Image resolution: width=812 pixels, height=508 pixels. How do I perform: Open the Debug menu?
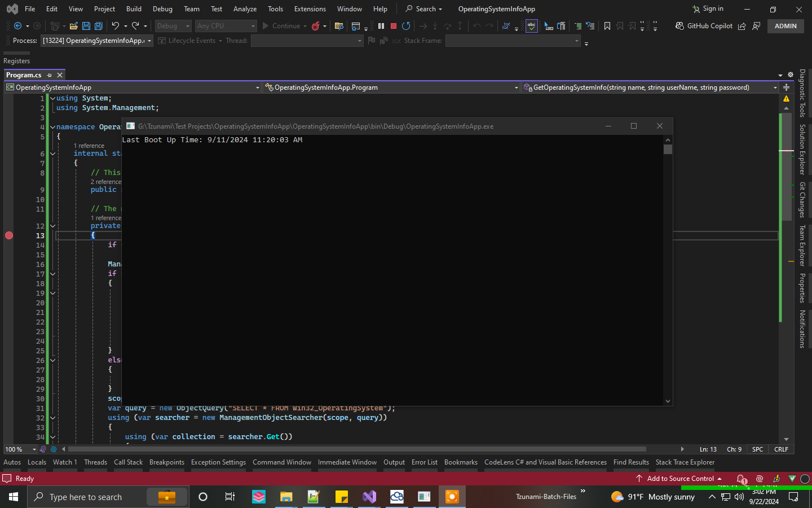coord(162,8)
